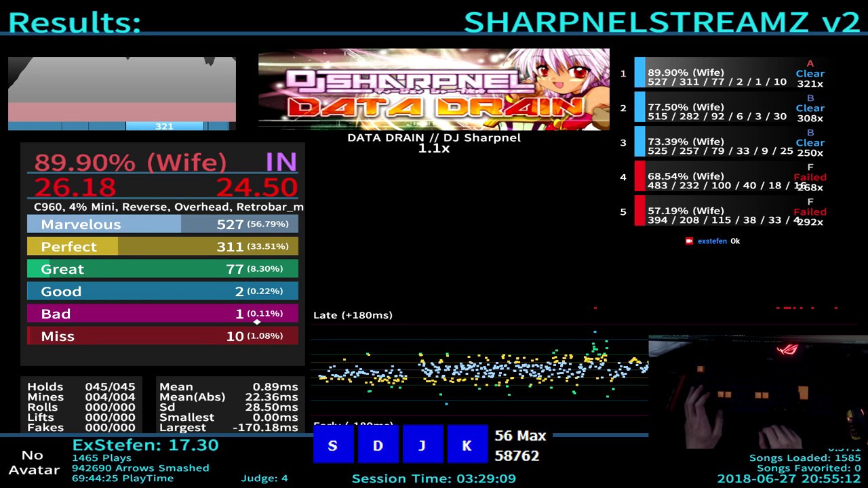
Task: Click the S key indicator
Action: pos(333,444)
